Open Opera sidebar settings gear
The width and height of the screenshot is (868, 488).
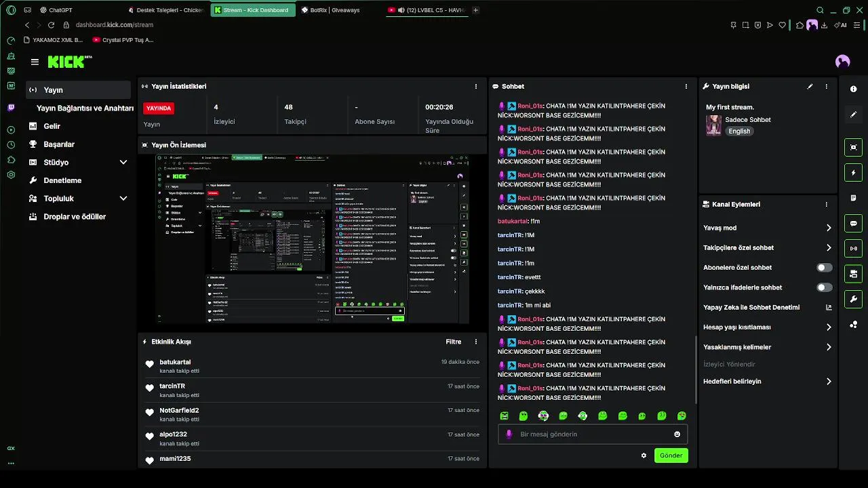point(11,175)
